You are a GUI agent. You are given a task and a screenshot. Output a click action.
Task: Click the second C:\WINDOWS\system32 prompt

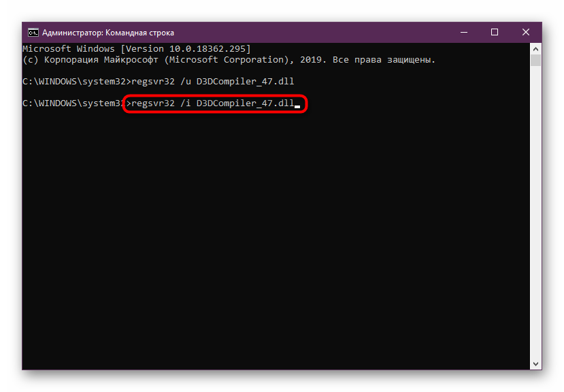point(73,103)
